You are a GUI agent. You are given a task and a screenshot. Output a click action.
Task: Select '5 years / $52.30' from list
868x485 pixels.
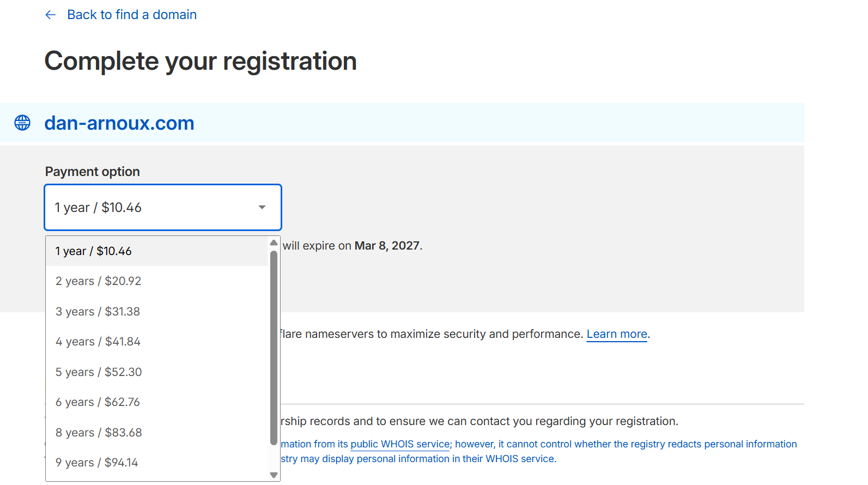click(99, 372)
